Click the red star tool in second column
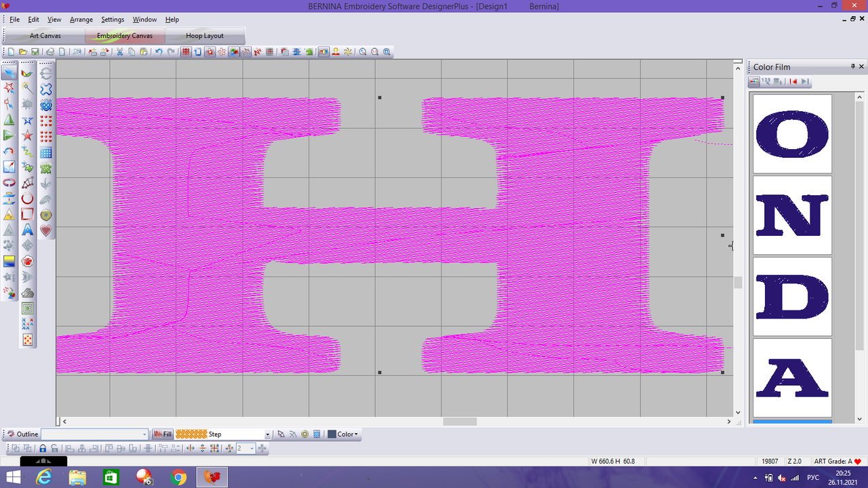This screenshot has width=868, height=488. coord(27,135)
